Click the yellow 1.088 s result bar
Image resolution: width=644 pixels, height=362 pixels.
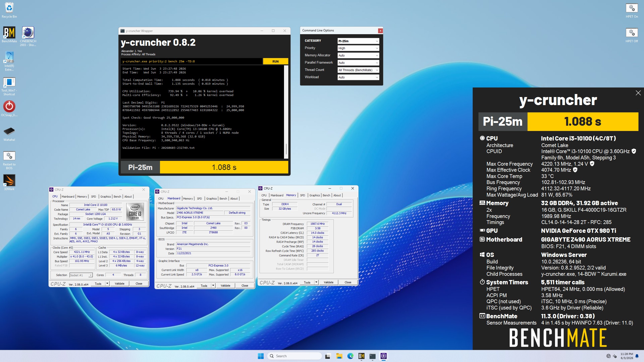(x=224, y=167)
